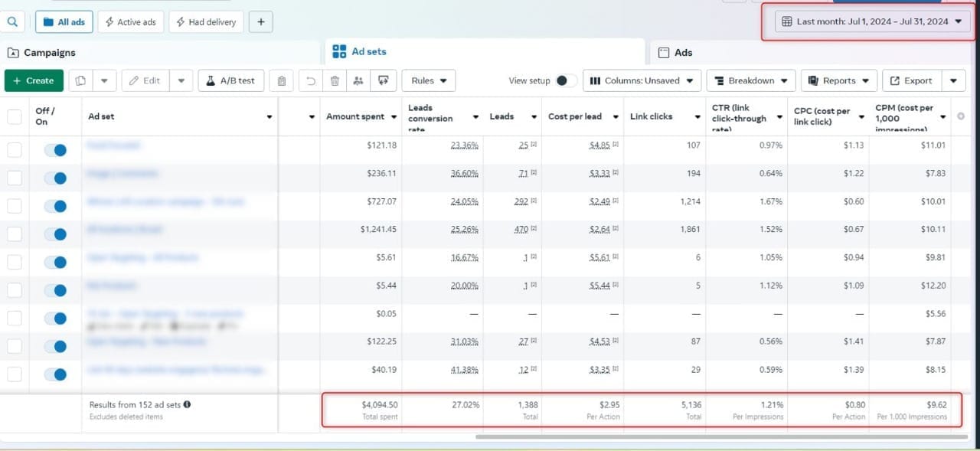980x451 pixels.
Task: Sort by the Amount spent column header
Action: click(355, 116)
